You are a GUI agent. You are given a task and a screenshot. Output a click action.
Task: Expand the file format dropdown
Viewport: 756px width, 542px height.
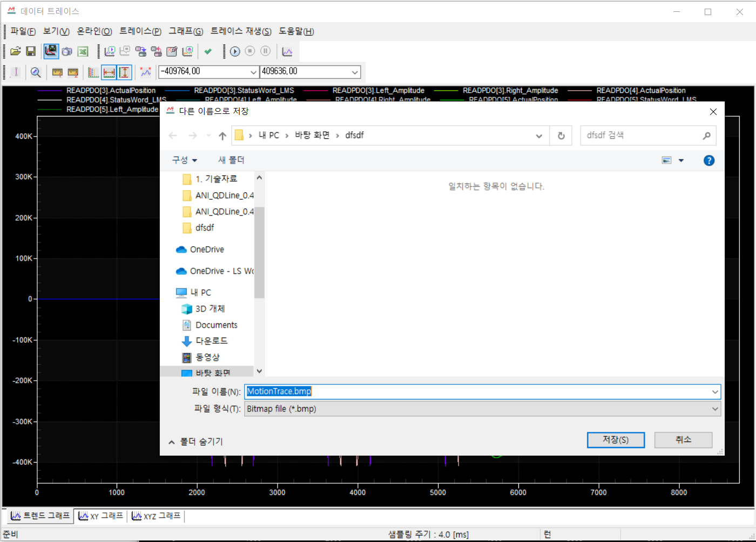coord(715,409)
